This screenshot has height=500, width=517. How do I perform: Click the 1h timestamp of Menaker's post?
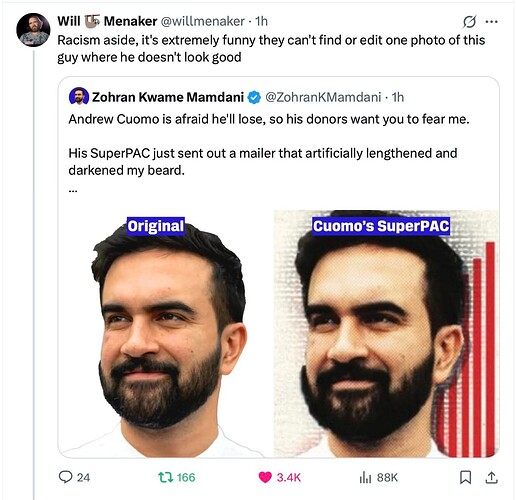261,21
